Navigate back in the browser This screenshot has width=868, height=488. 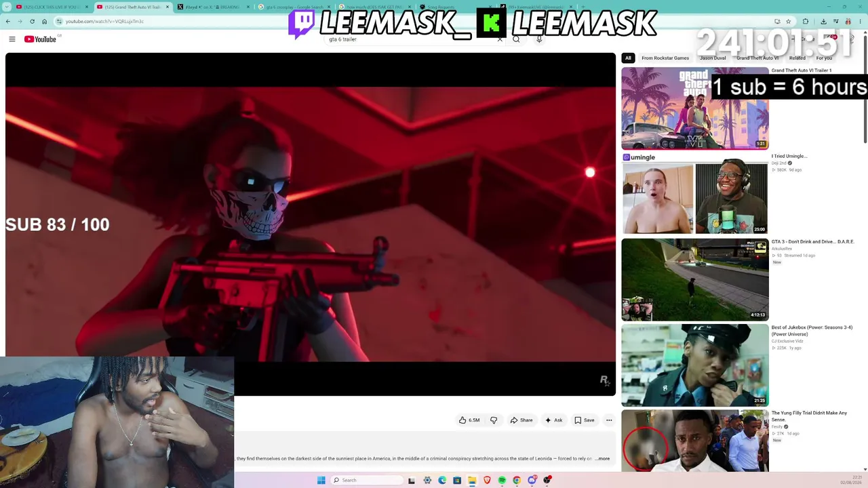tap(8, 21)
